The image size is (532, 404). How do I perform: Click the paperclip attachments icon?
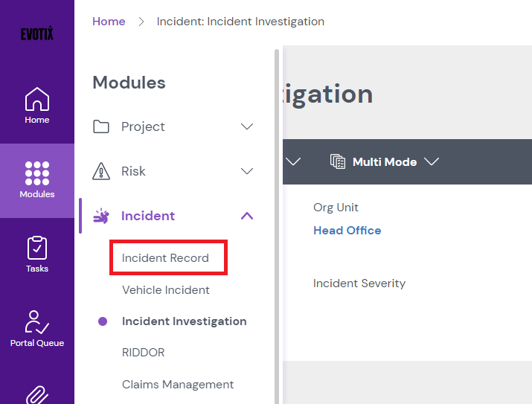point(36,394)
